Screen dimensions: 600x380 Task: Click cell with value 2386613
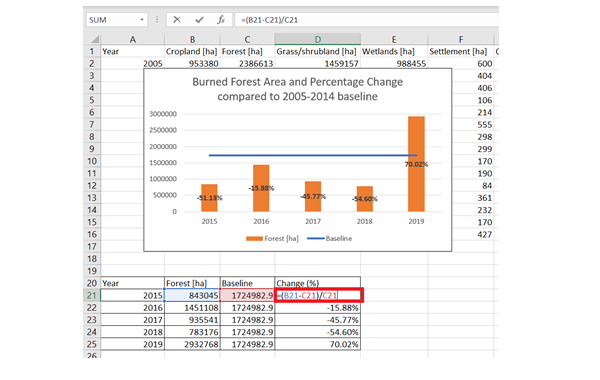[x=247, y=63]
